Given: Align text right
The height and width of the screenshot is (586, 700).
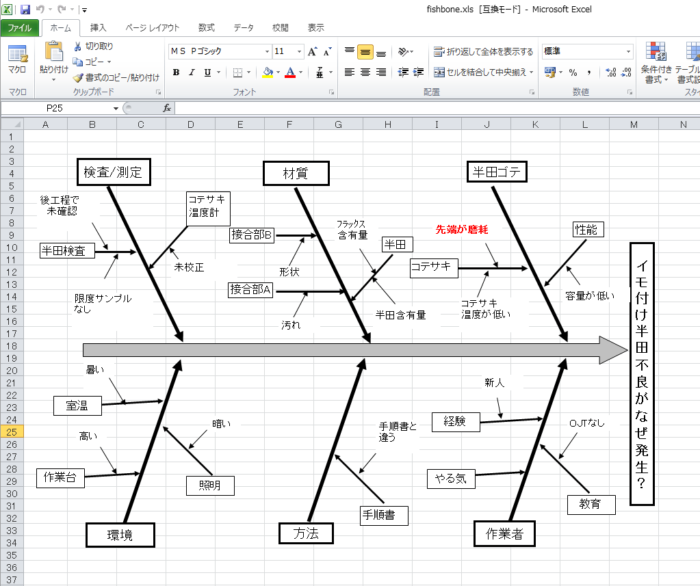Looking at the screenshot, I should [x=381, y=72].
